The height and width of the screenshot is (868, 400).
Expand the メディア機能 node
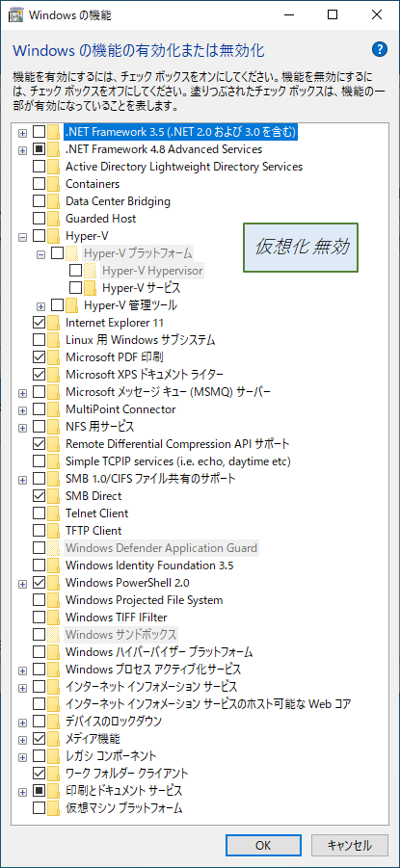[22, 740]
